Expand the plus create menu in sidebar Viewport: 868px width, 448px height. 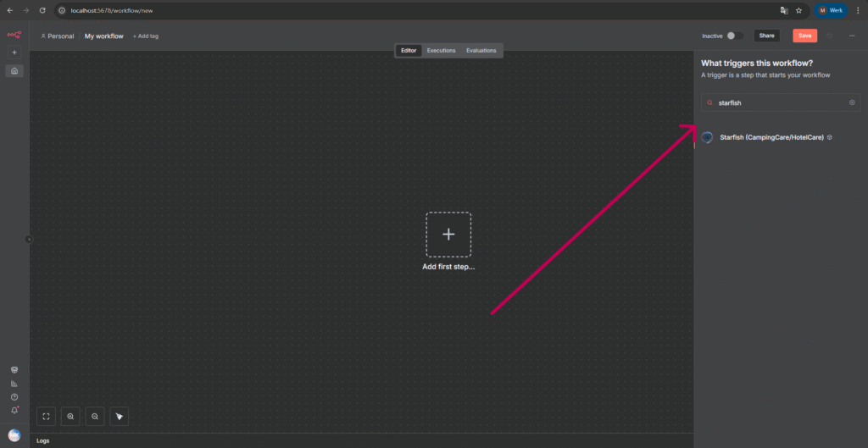coord(14,53)
